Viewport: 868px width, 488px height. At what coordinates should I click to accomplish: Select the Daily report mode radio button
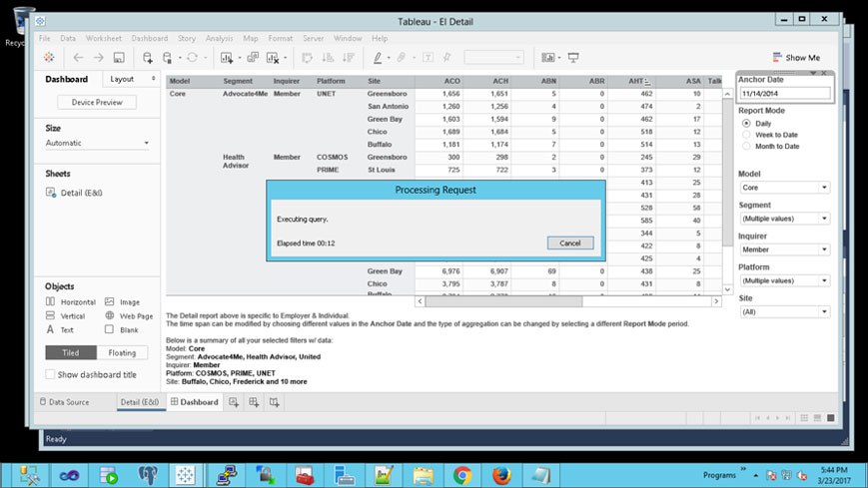[746, 124]
